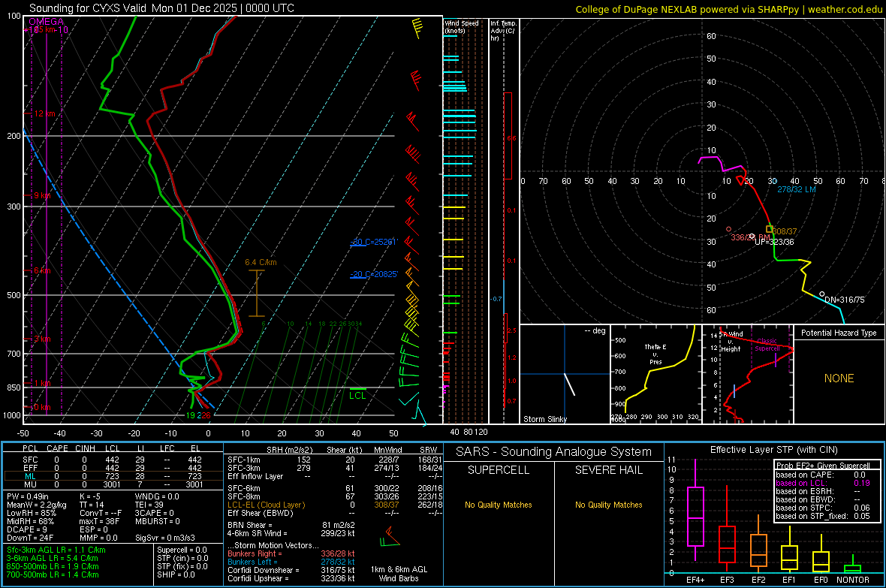
Task: Click the '12 km' height marker
Action: pos(44,113)
